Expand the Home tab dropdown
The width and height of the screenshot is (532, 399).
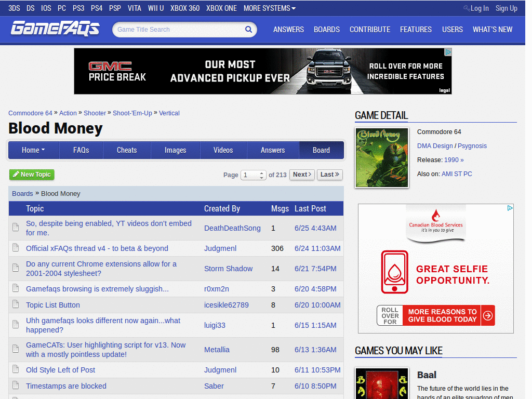[x=34, y=150]
